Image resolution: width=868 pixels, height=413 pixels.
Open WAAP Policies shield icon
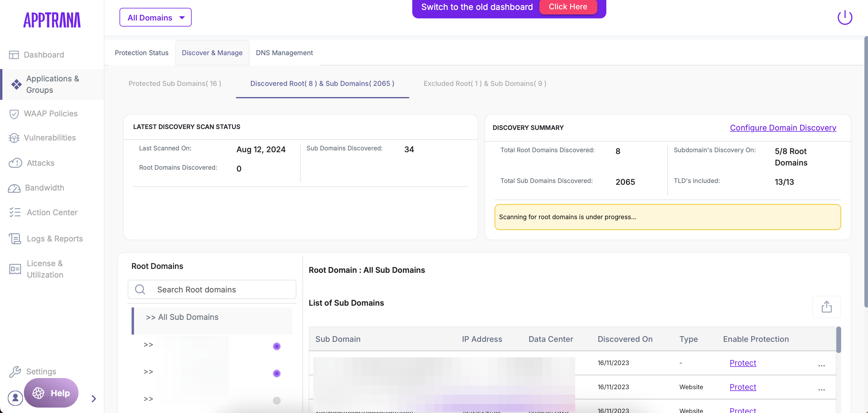click(14, 114)
